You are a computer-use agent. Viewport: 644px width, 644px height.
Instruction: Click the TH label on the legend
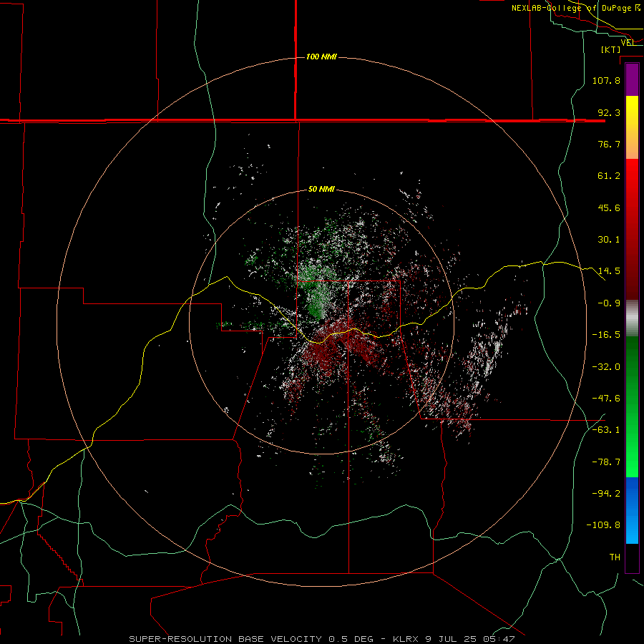point(615,557)
